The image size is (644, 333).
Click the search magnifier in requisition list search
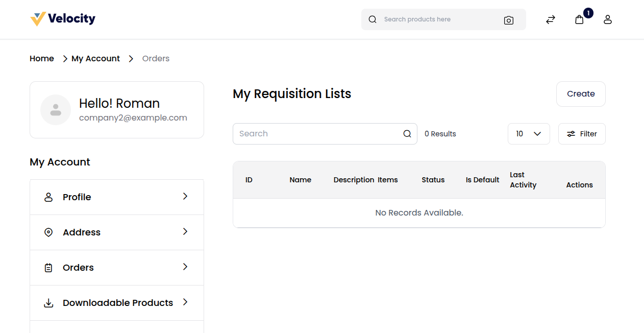[407, 133]
